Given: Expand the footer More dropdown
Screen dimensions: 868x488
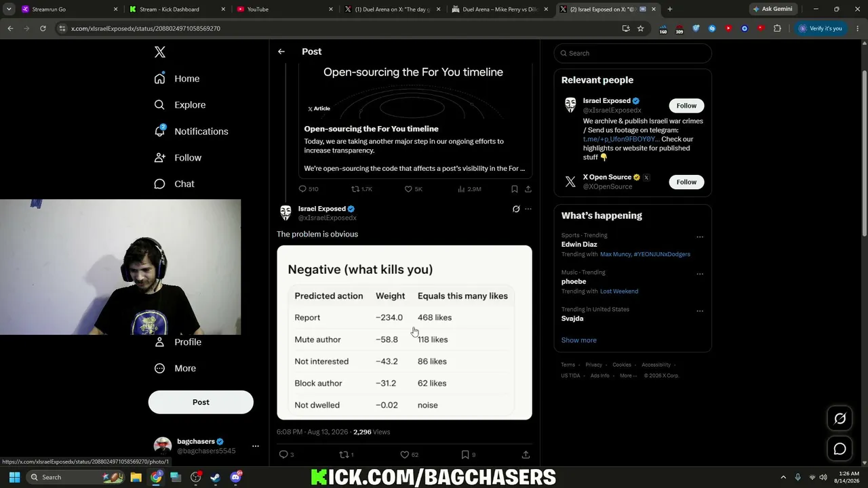Looking at the screenshot, I should [x=628, y=375].
